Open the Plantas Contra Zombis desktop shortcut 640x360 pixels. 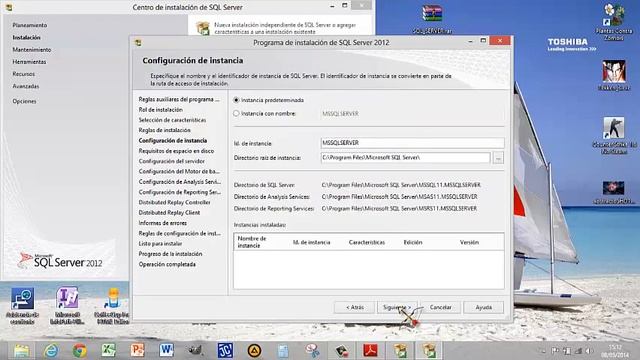pyautogui.click(x=614, y=22)
